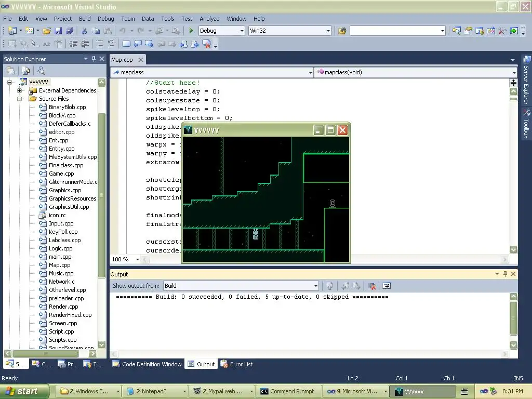Image resolution: width=532 pixels, height=399 pixels.
Task: Click the Increase Indent icon
Action: [x=85, y=44]
